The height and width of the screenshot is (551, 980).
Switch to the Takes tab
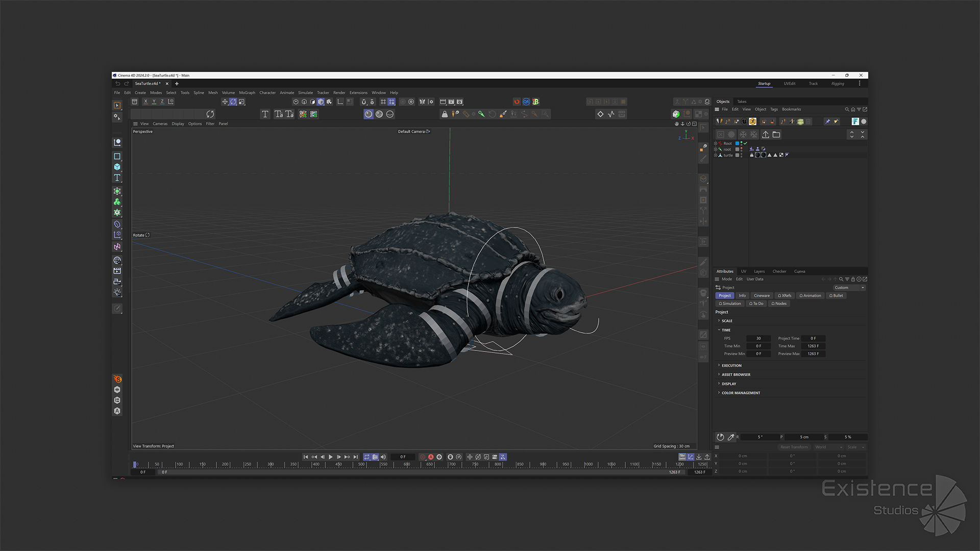tap(742, 102)
